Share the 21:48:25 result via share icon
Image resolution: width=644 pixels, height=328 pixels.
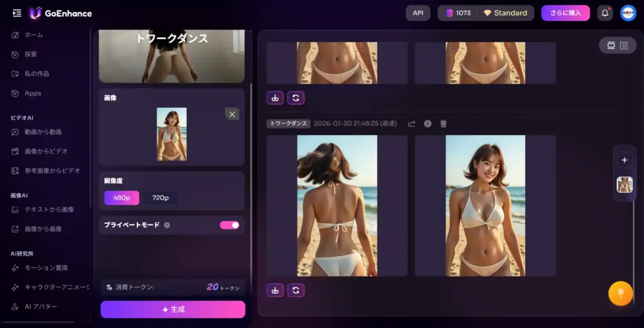click(411, 124)
